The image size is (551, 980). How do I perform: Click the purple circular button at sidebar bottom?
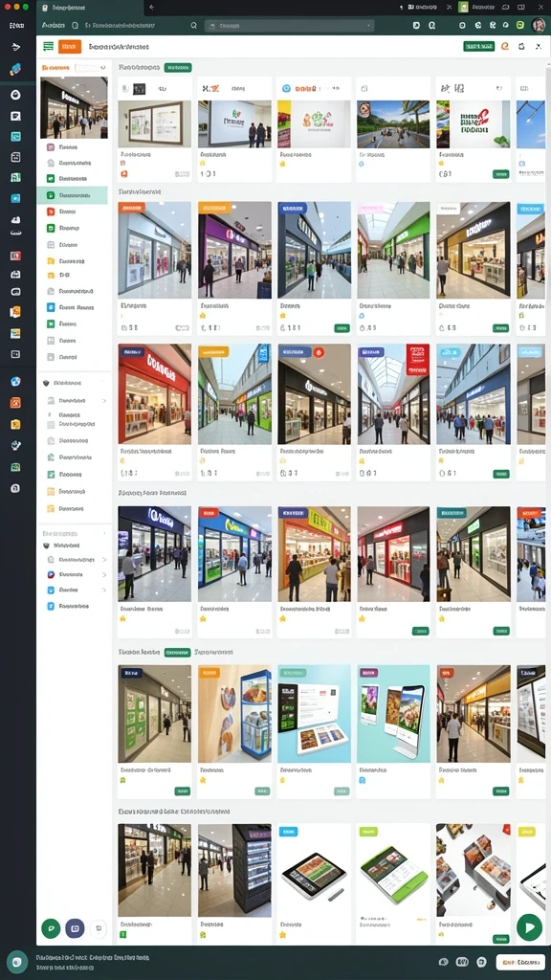75,928
